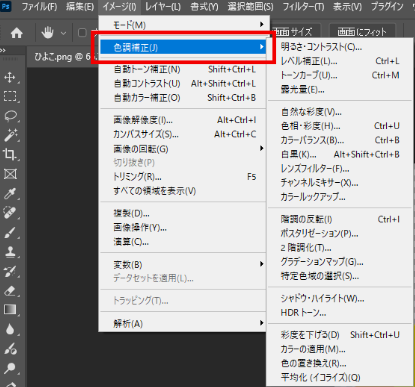Click the Home icon in options bar
Viewport: 415px width, 387px height.
[x=16, y=33]
